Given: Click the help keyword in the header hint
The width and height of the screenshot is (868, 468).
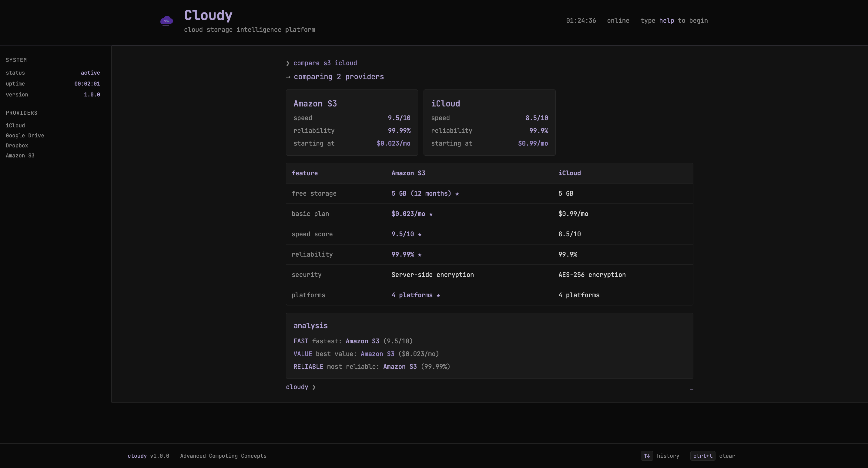Looking at the screenshot, I should pyautogui.click(x=666, y=21).
